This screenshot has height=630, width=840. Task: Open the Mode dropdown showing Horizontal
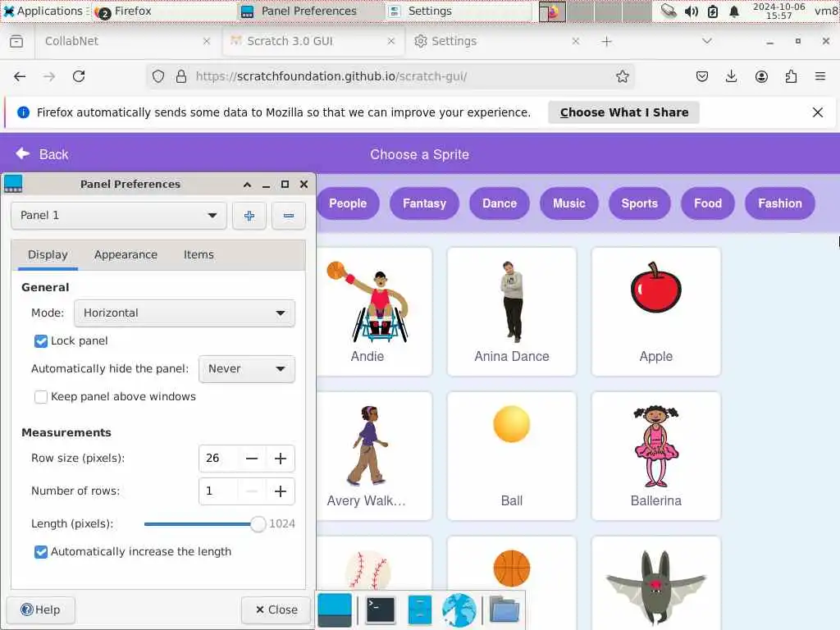tap(185, 313)
